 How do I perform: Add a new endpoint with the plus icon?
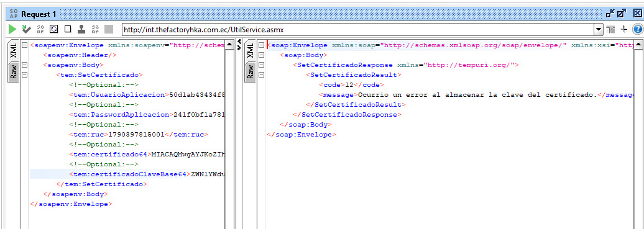coord(624,29)
